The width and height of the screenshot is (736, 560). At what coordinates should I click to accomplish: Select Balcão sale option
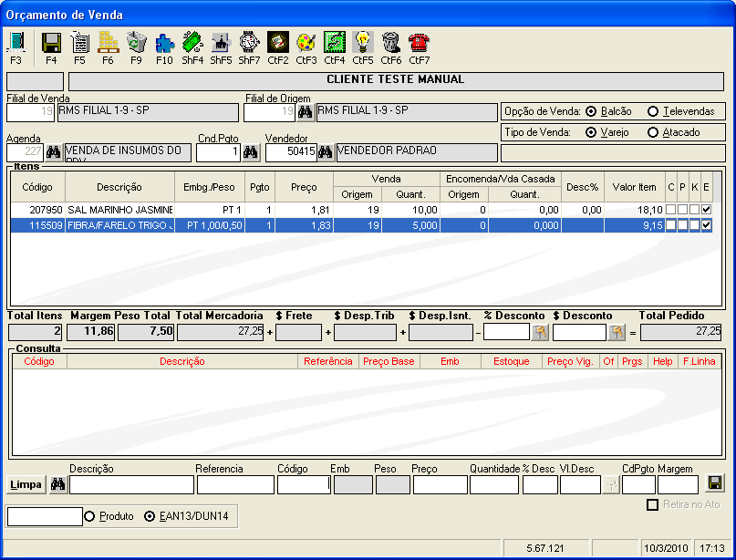point(591,111)
